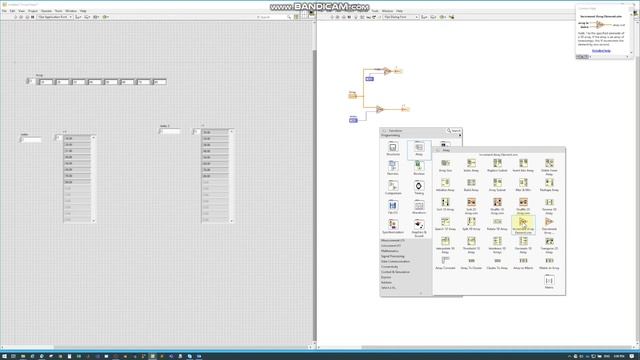
Task: Click Search button in Functions palette
Action: coord(453,131)
